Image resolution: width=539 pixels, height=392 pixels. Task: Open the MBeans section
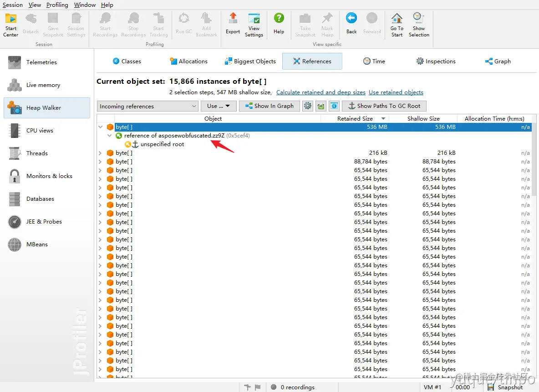tap(47, 244)
